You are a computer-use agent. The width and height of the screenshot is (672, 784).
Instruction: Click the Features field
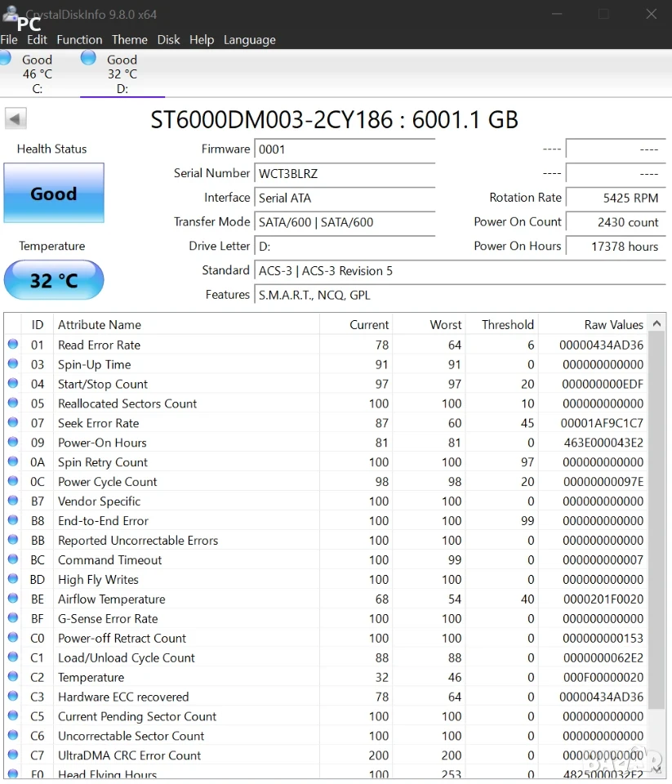460,295
